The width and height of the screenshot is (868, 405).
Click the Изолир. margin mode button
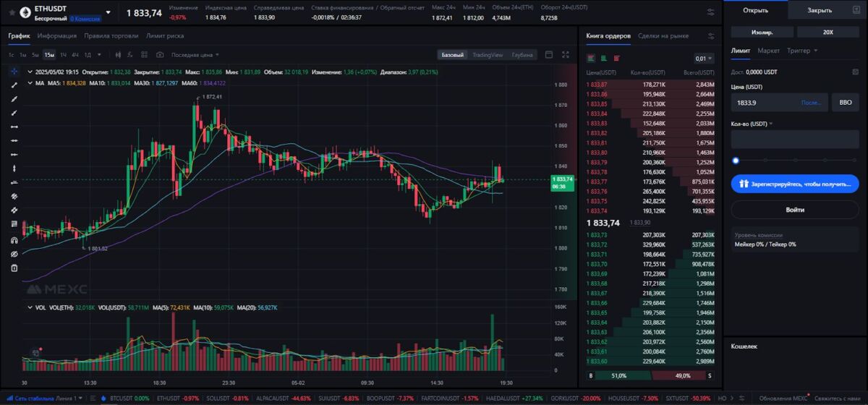tap(762, 32)
